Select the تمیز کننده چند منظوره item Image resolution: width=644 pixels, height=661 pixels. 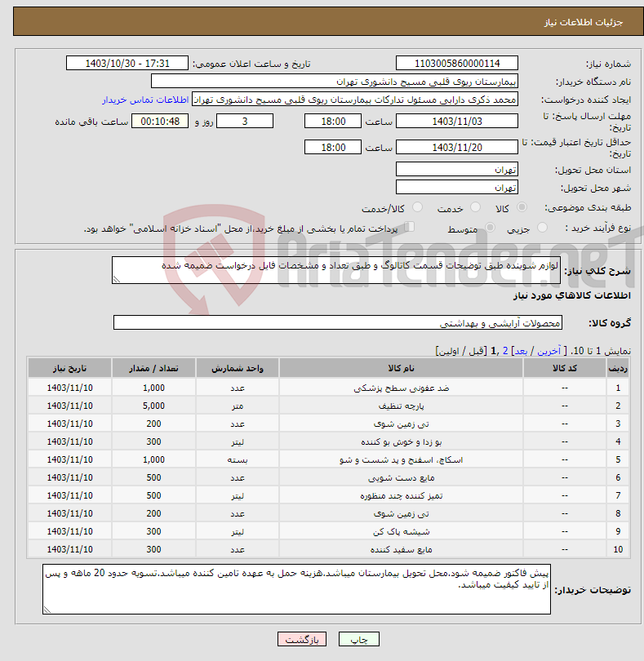pos(401,496)
